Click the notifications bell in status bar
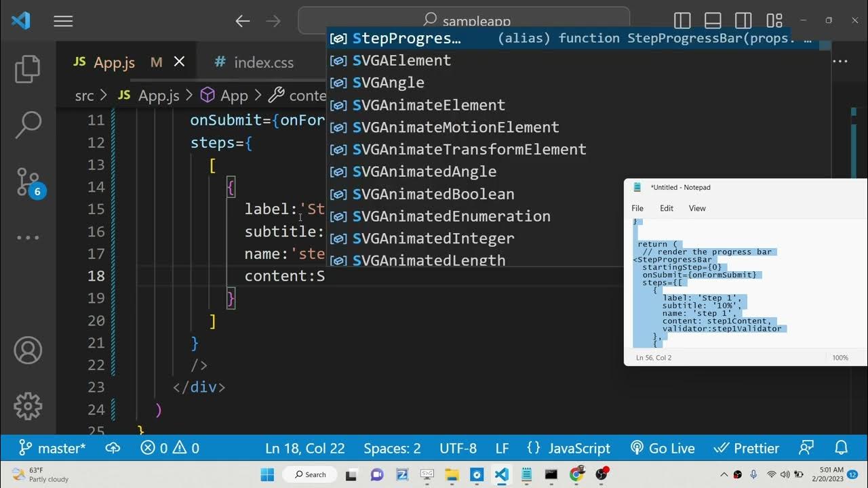The width and height of the screenshot is (868, 488). click(x=842, y=448)
